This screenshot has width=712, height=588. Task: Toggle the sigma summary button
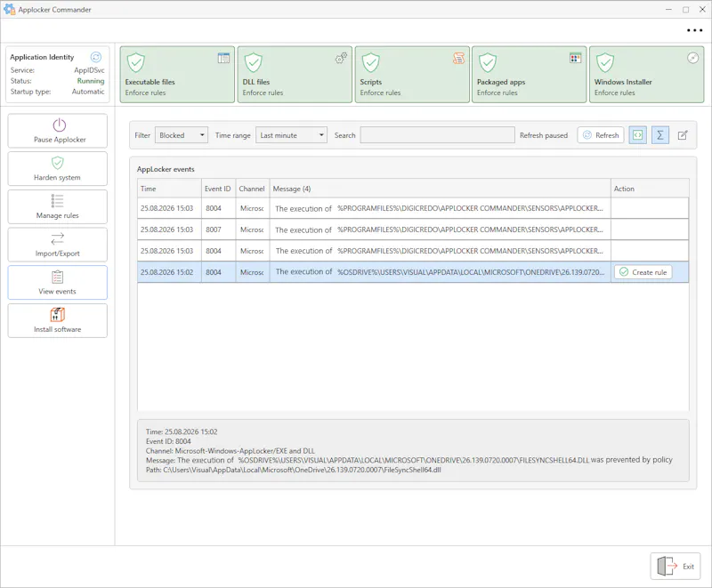point(660,135)
